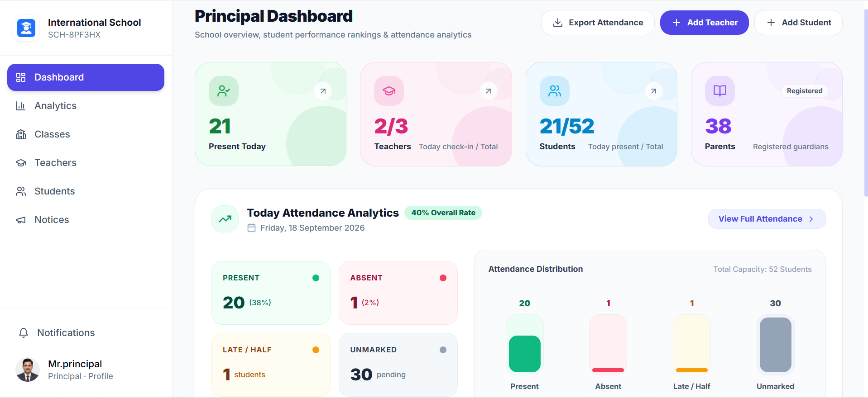The width and height of the screenshot is (868, 398).
Task: Open the Dashboard menu item
Action: coord(86,77)
